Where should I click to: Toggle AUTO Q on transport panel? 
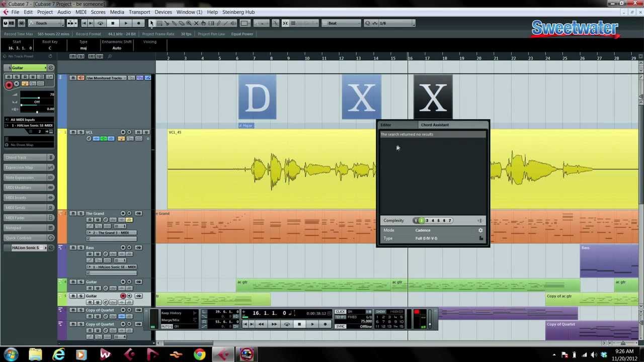tap(167, 326)
